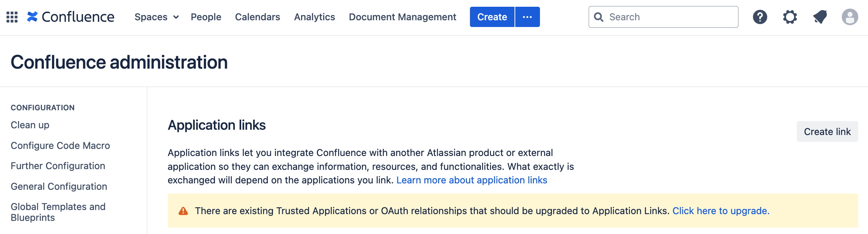Select General Configuration in sidebar
The width and height of the screenshot is (868, 234).
tap(59, 186)
